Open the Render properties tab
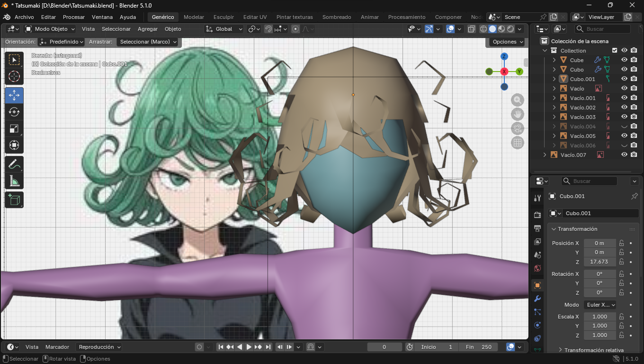The width and height of the screenshot is (644, 364). [x=537, y=215]
